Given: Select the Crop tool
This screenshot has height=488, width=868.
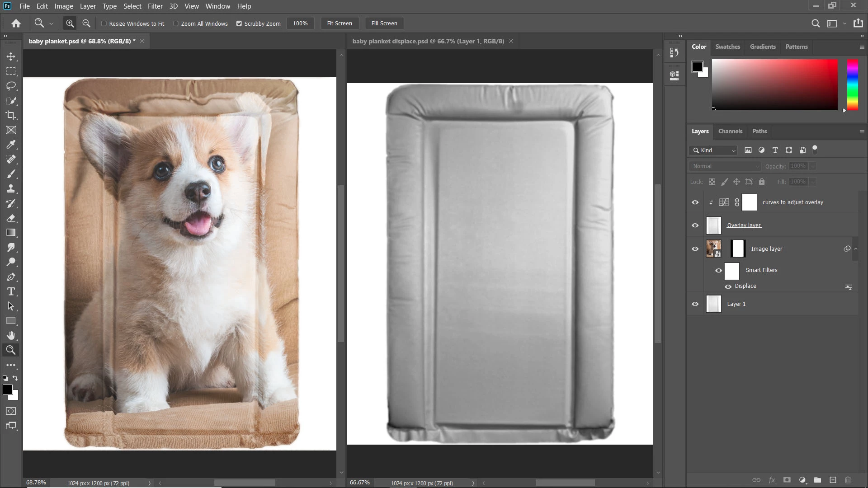Looking at the screenshot, I should (x=11, y=115).
